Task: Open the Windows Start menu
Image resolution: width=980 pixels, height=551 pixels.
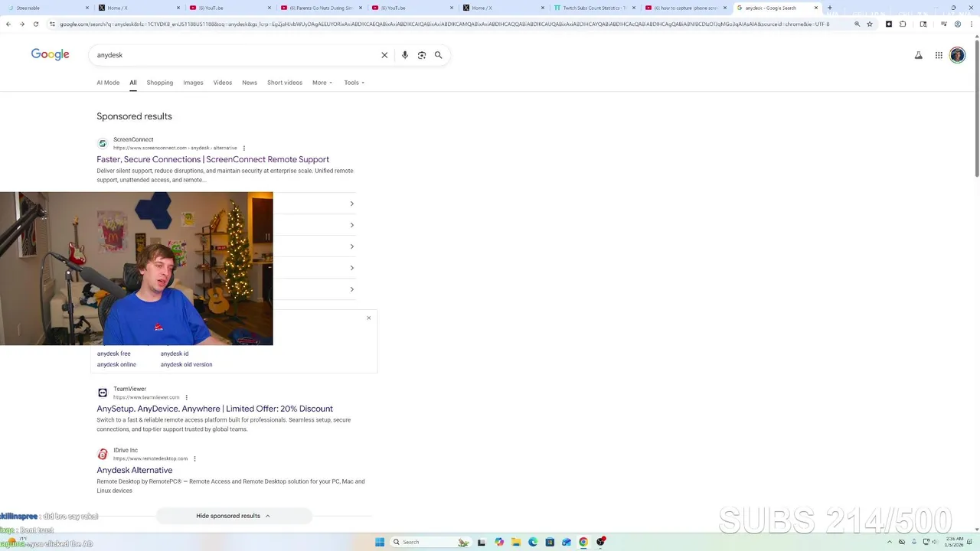Action: [380, 542]
